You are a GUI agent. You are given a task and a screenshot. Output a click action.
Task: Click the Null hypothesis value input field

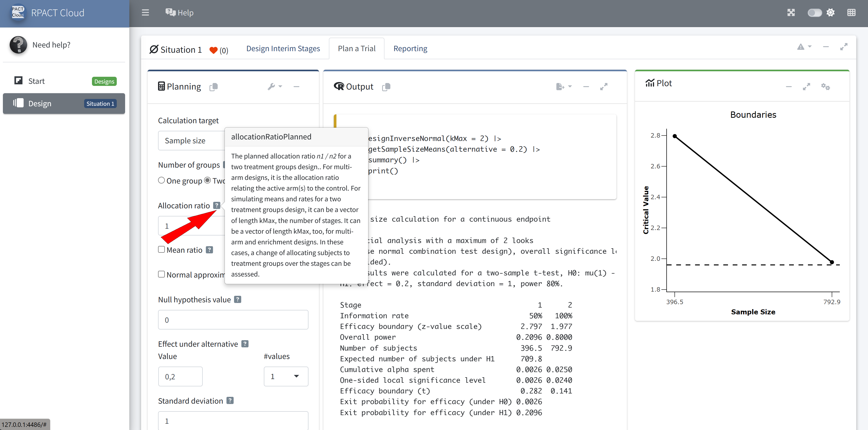click(233, 320)
